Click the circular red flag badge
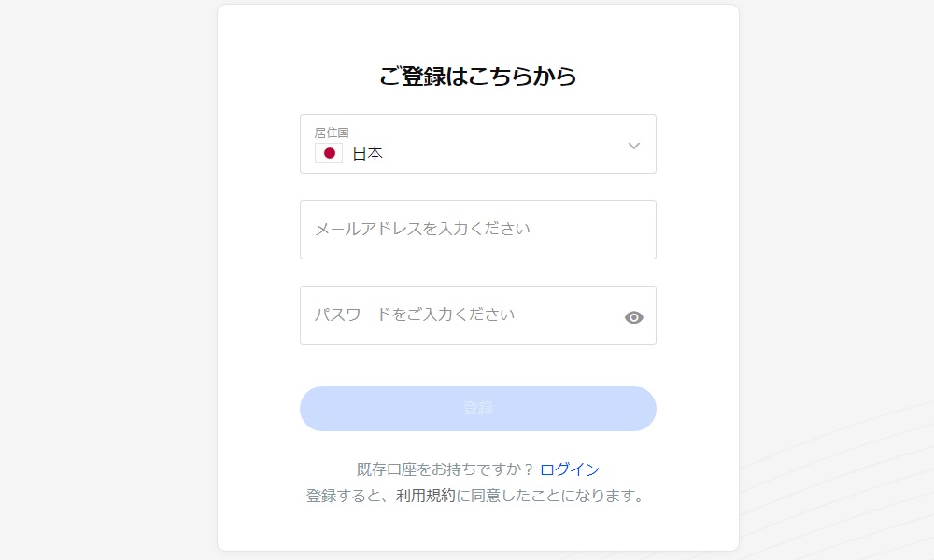 click(x=328, y=153)
